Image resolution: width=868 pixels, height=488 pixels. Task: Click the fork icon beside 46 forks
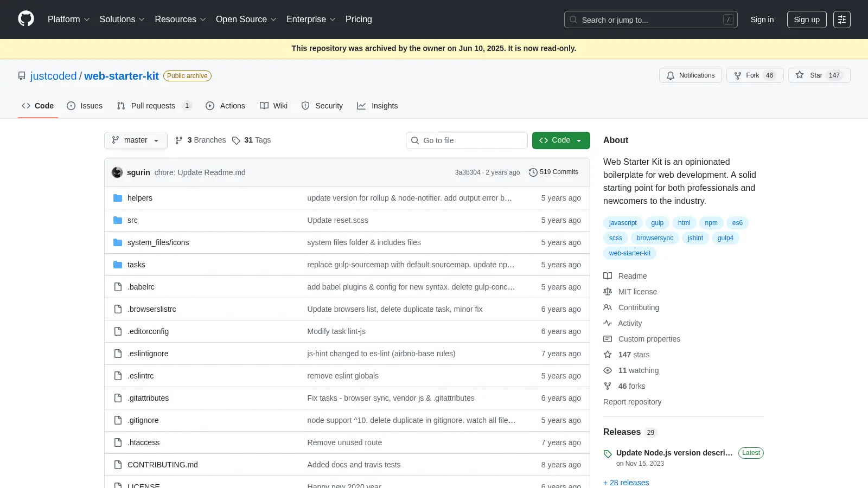click(x=608, y=386)
